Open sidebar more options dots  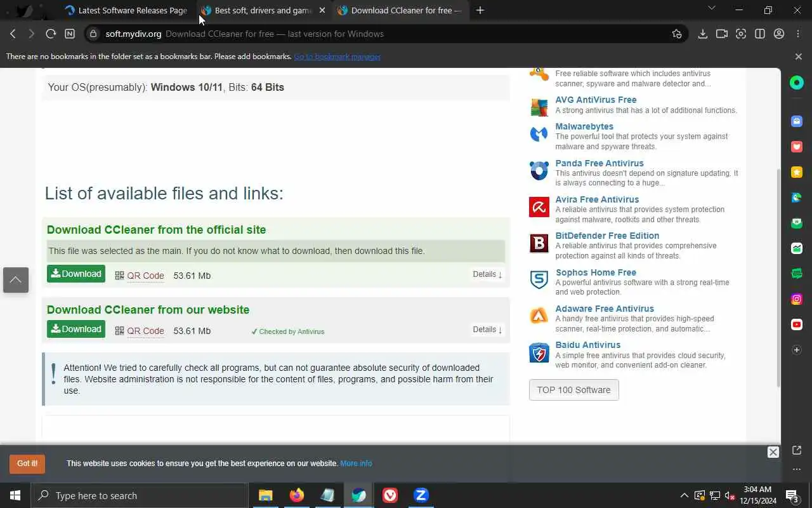(x=797, y=470)
